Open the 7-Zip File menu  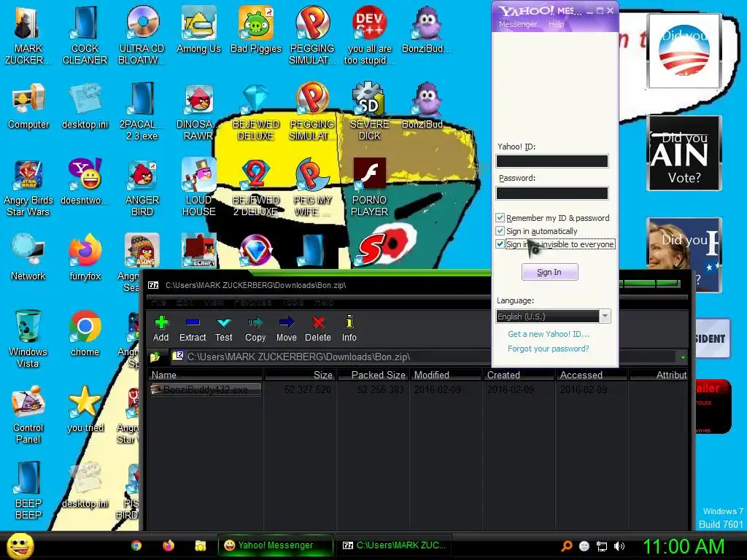click(x=158, y=302)
